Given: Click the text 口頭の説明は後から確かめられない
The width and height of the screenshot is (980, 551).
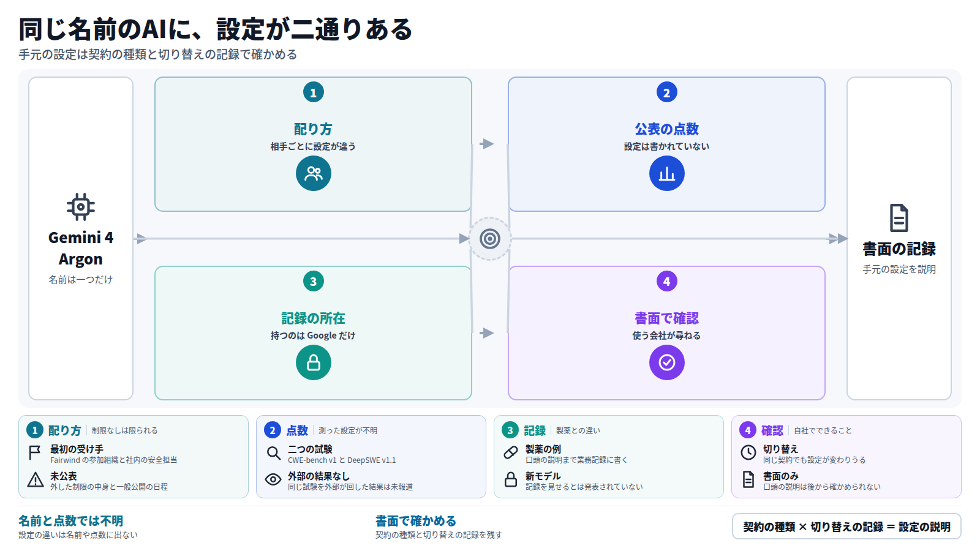Looking at the screenshot, I should tap(822, 487).
